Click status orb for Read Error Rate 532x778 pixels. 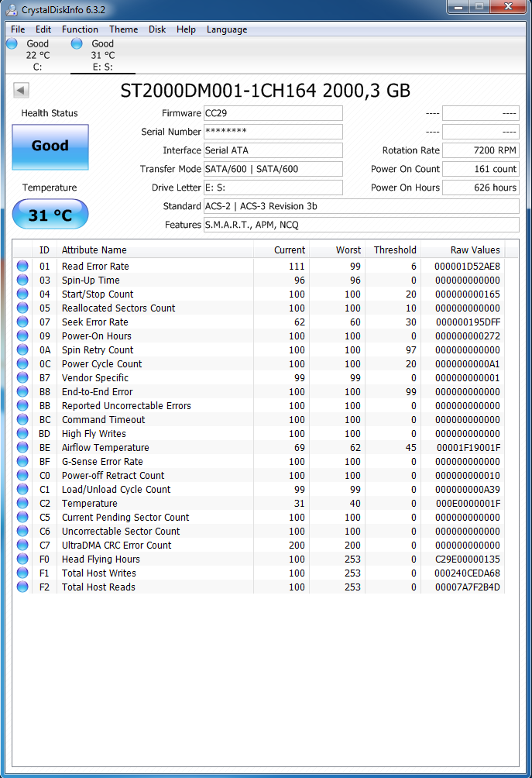[22, 266]
